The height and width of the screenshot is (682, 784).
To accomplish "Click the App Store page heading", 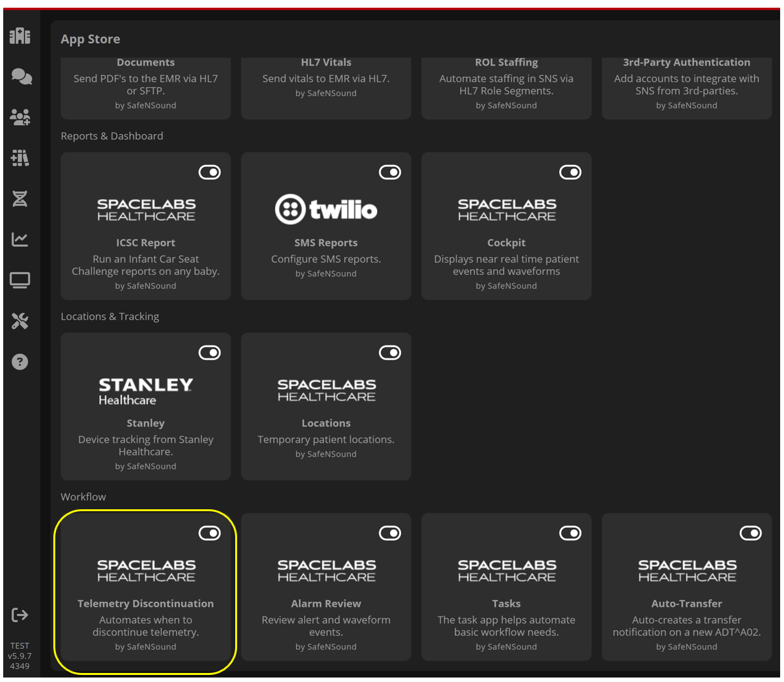I will coord(91,39).
